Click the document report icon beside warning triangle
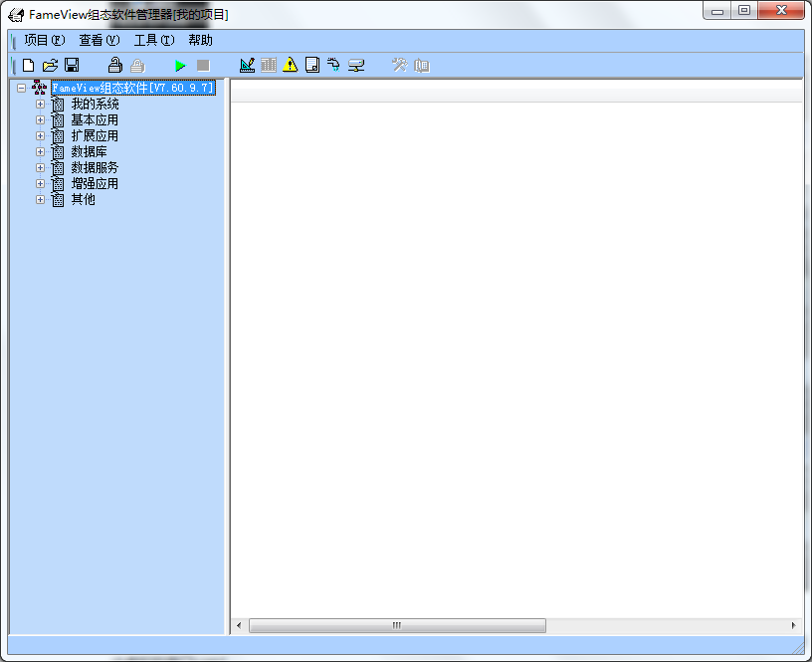Screen dimensions: 812x662 point(311,66)
